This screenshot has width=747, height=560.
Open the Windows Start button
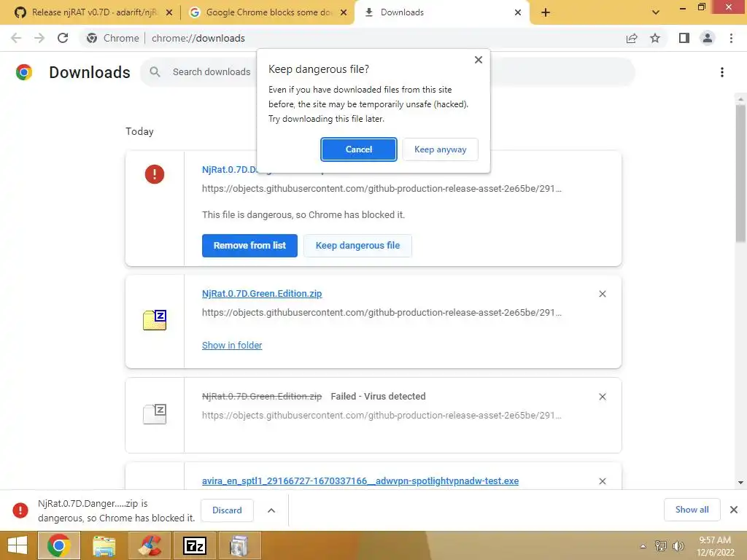click(18, 545)
